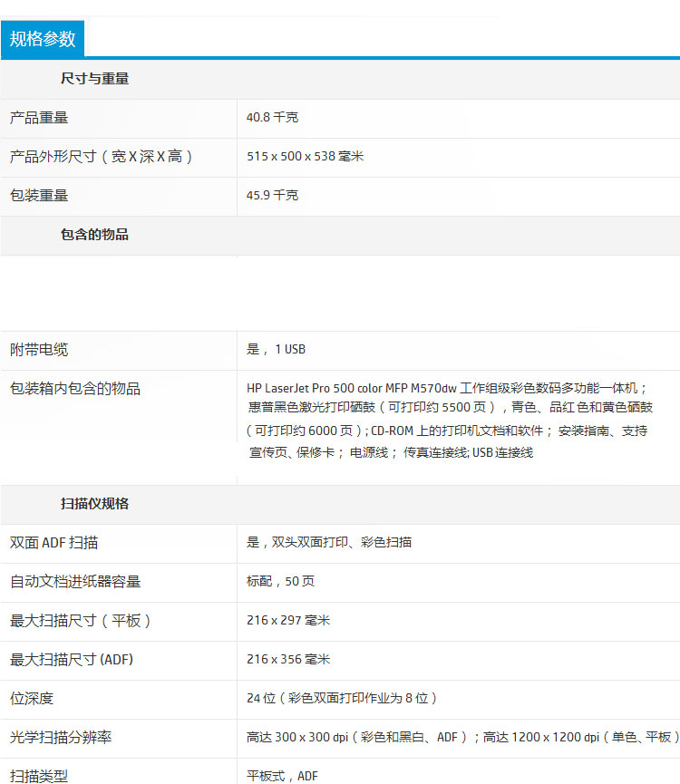This screenshot has height=784, width=680.
Task: Select the 平板式，ADF value
Action: (x=282, y=776)
